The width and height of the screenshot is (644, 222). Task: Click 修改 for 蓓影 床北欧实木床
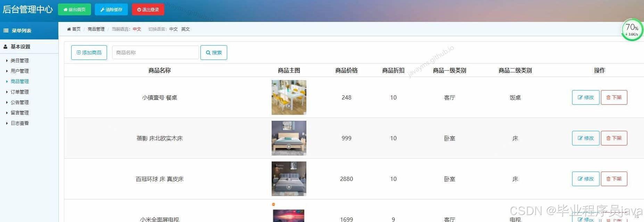(586, 138)
